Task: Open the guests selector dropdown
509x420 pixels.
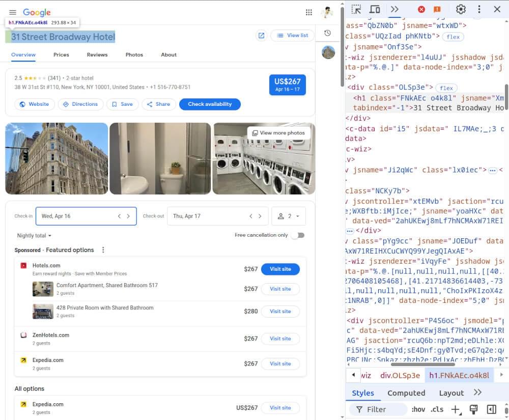Action: click(x=289, y=216)
